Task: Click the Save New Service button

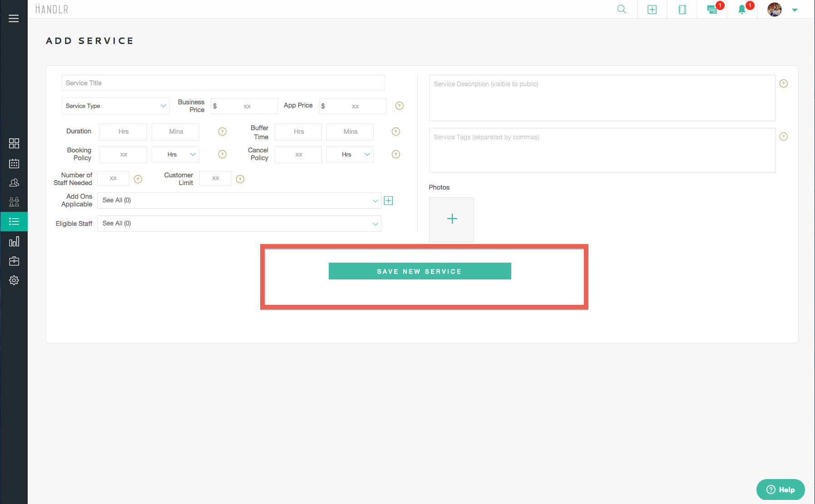Action: click(x=420, y=271)
